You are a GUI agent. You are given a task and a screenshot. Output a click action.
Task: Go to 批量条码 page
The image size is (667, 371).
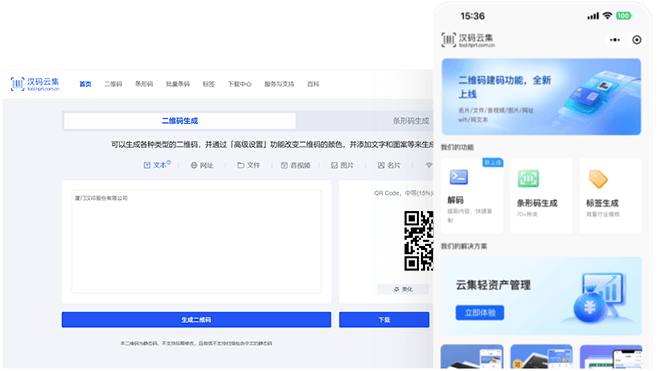178,84
